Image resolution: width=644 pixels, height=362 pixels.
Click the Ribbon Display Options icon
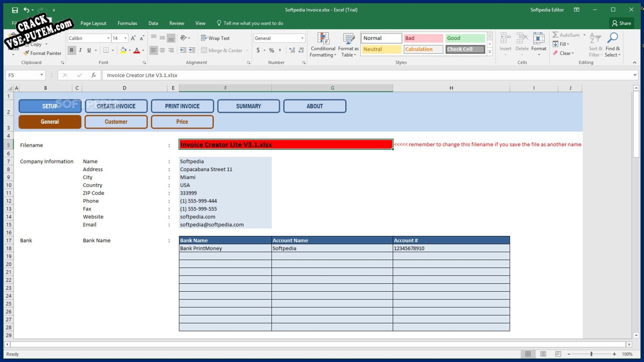[x=577, y=10]
